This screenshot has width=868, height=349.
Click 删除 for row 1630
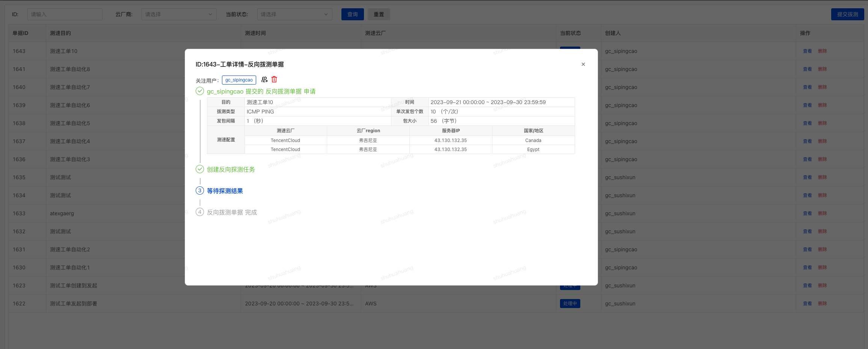click(x=822, y=267)
